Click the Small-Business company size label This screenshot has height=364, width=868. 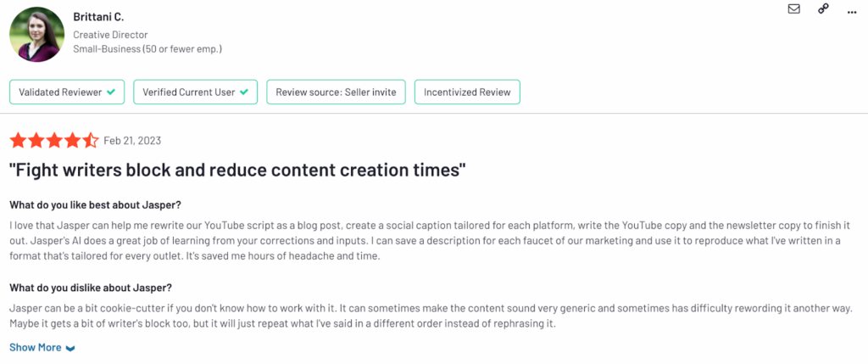click(x=147, y=48)
